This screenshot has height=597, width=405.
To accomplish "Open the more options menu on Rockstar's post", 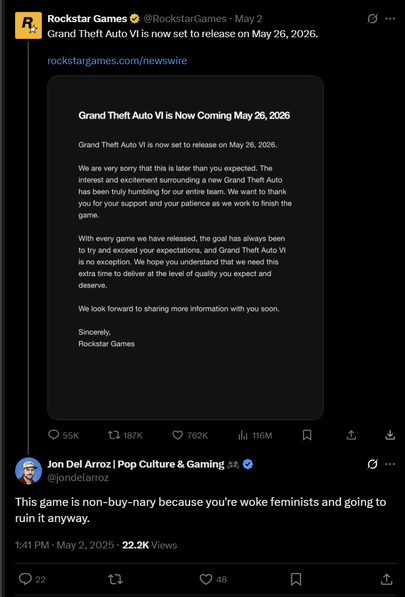I will [x=390, y=19].
